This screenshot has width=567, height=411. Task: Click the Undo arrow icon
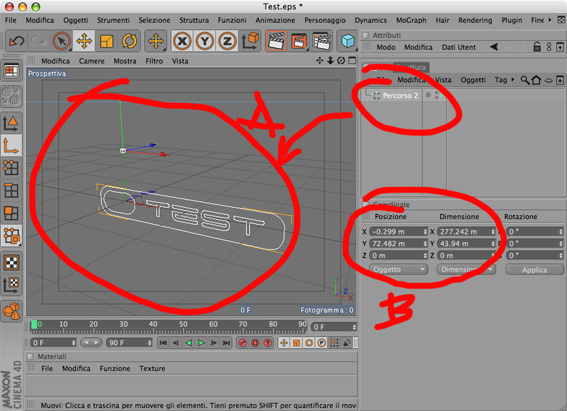coord(17,41)
